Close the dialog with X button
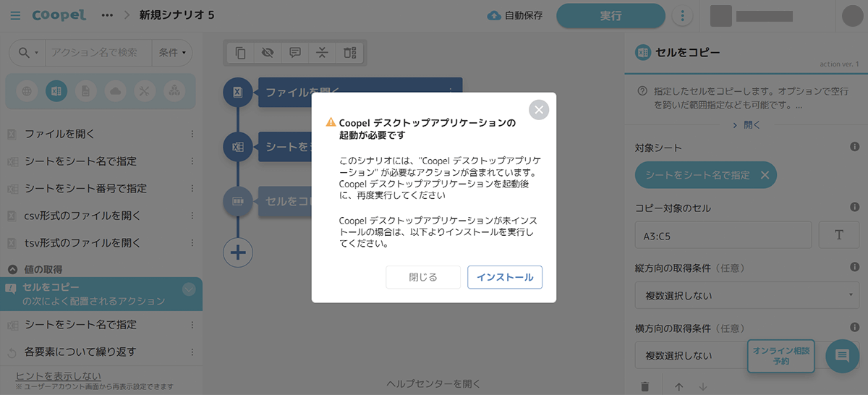Viewport: 868px width, 395px height. tap(539, 109)
